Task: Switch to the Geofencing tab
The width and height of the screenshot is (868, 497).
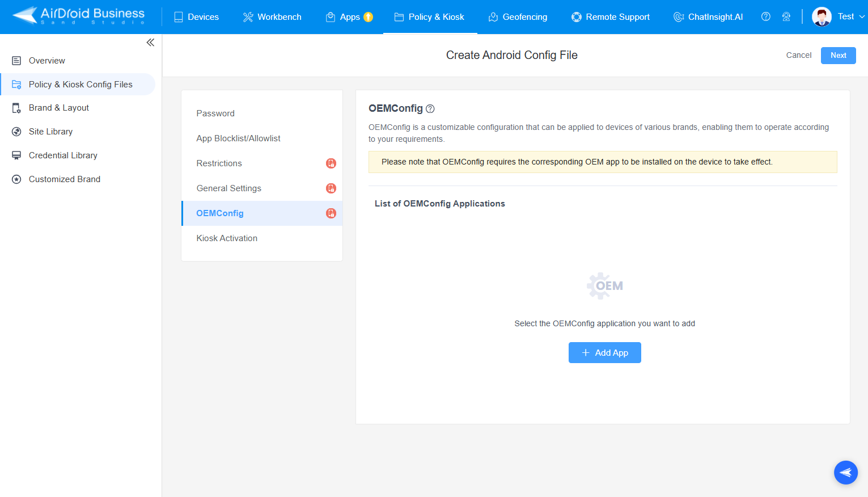Action: (518, 17)
